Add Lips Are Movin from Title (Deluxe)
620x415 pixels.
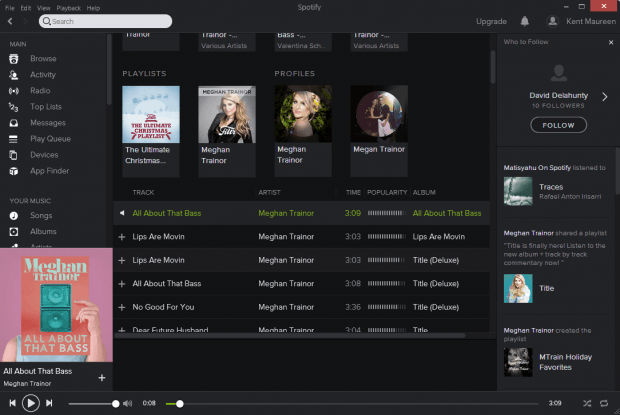[x=122, y=260]
